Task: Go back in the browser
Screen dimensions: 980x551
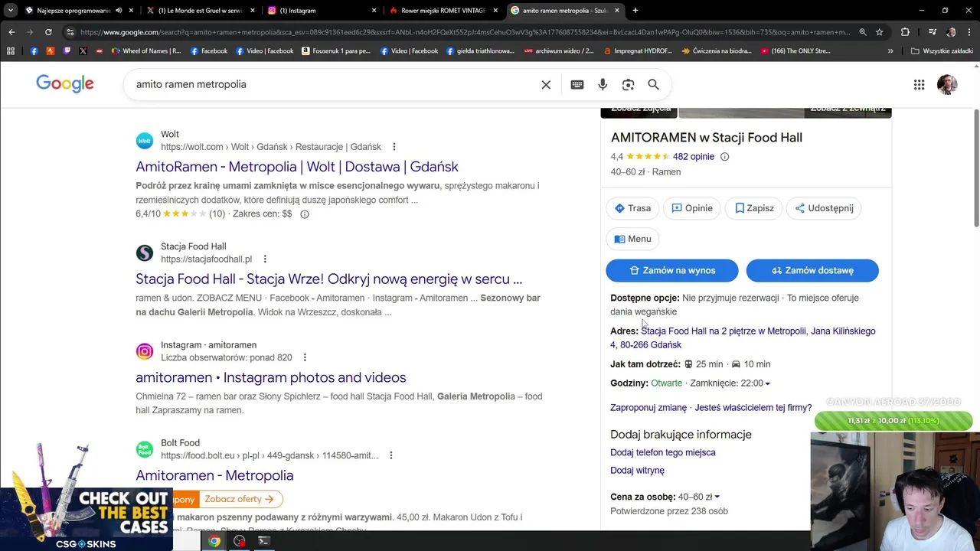Action: tap(11, 32)
